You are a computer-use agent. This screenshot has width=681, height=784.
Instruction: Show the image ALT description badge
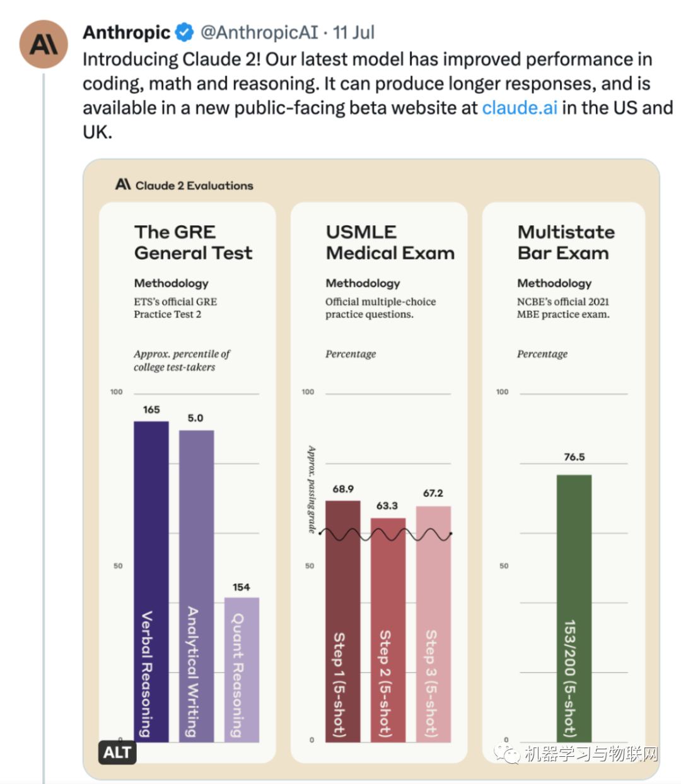(x=117, y=752)
